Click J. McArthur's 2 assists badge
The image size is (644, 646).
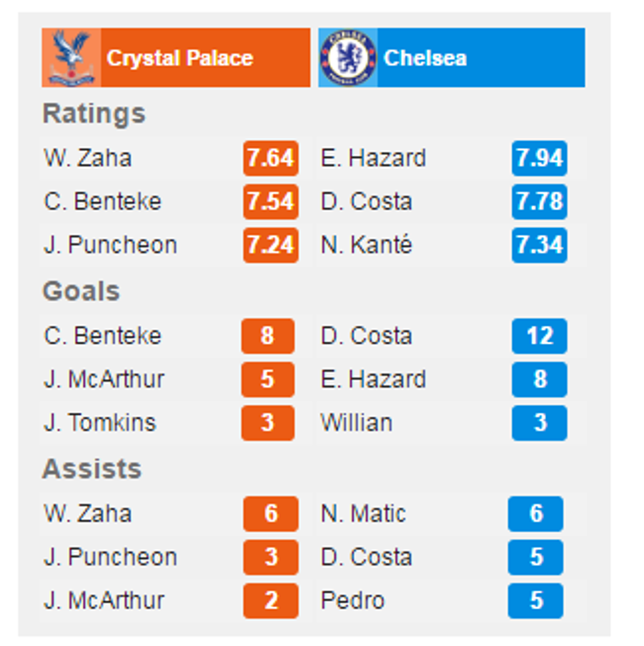(270, 601)
